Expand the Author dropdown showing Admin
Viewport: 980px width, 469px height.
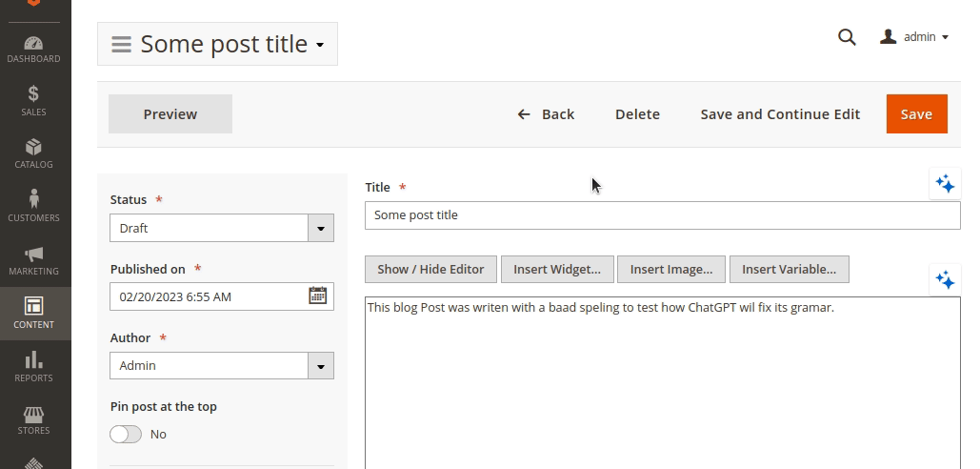[320, 365]
